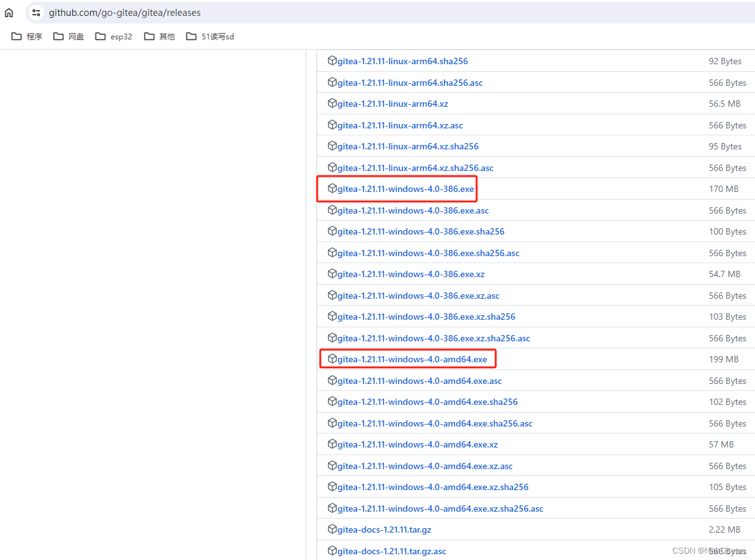The height and width of the screenshot is (560, 755).
Task: Click package icon beside linux-arm64.xz
Action: pyautogui.click(x=332, y=104)
